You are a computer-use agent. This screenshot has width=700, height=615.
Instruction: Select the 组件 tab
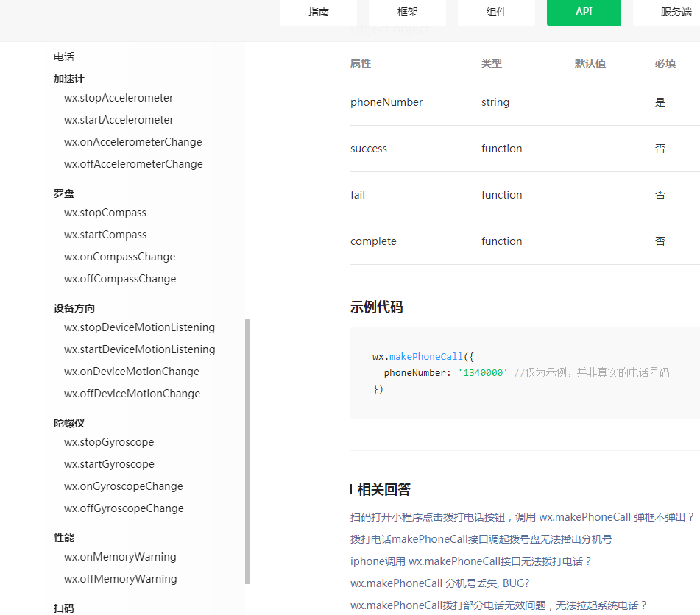point(496,12)
